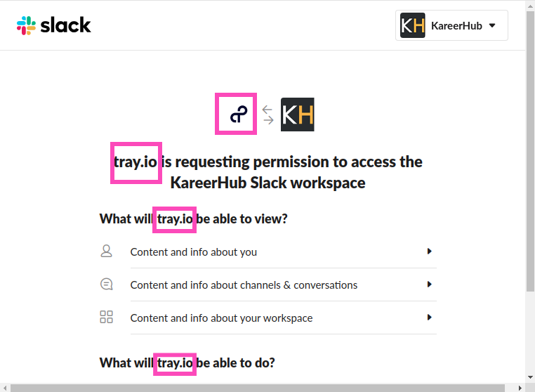Select 'Content and info about channels & conversations'
This screenshot has height=392, width=535.
tap(244, 285)
